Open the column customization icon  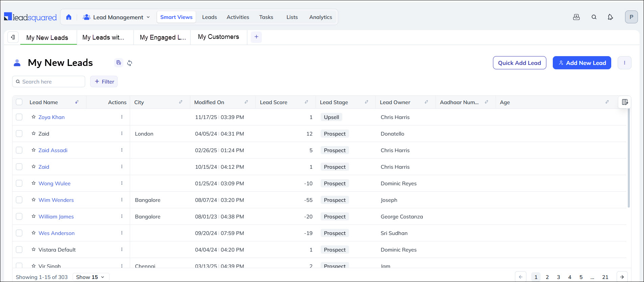tap(625, 102)
